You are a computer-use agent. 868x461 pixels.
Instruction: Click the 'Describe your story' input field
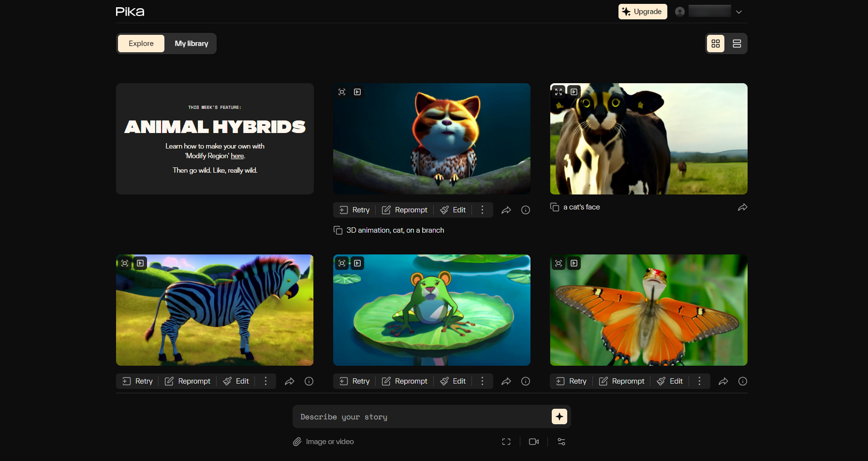click(x=421, y=416)
